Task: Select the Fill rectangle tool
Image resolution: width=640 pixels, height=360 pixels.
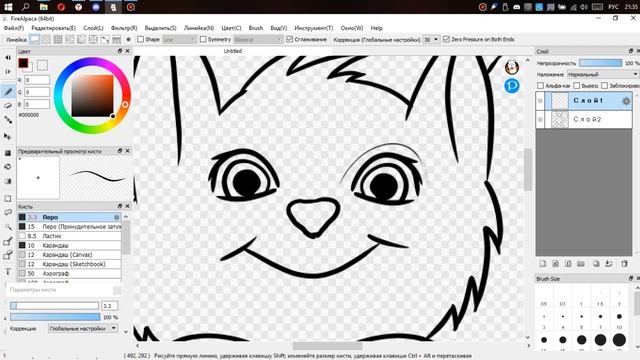Action: pos(8,153)
